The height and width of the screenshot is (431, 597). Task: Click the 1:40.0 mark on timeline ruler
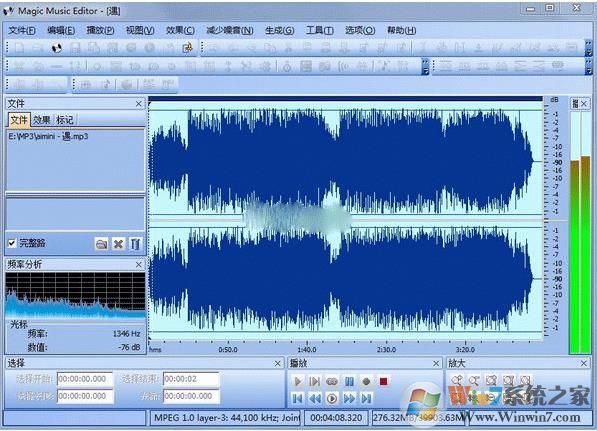(x=307, y=349)
